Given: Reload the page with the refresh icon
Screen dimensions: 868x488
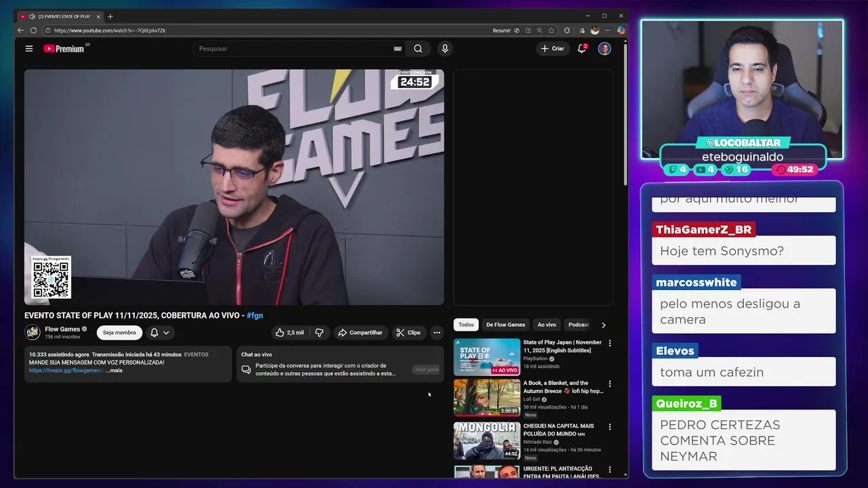Looking at the screenshot, I should point(33,30).
